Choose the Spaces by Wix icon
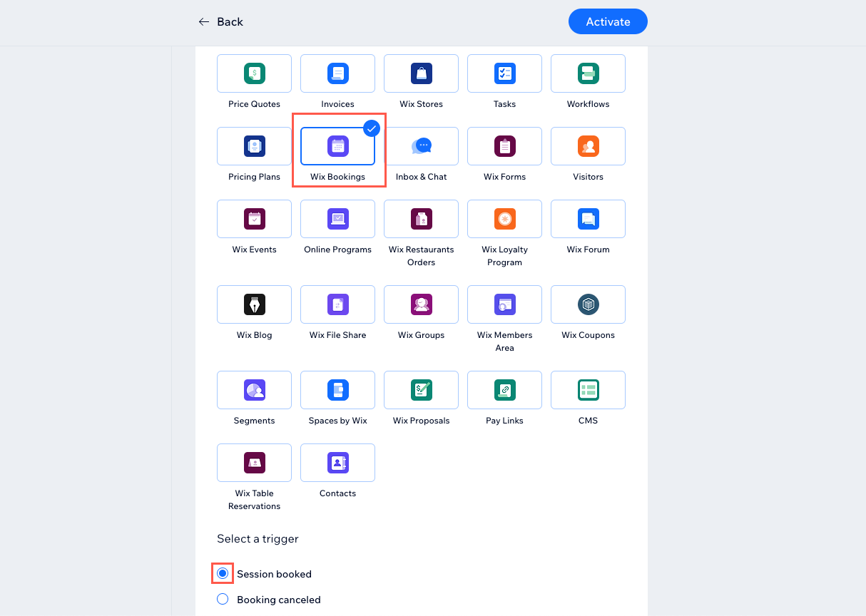The height and width of the screenshot is (616, 866). tap(337, 389)
